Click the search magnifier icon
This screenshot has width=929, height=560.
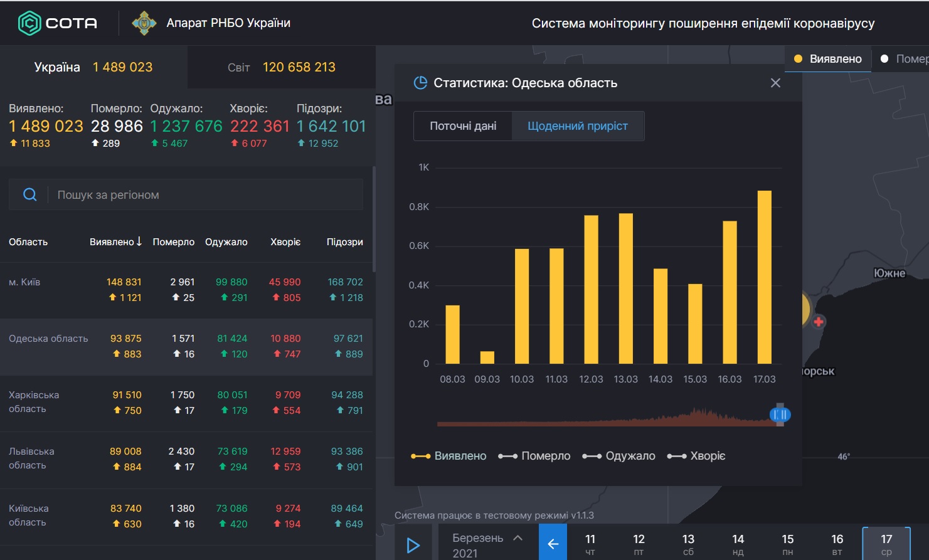(x=29, y=195)
